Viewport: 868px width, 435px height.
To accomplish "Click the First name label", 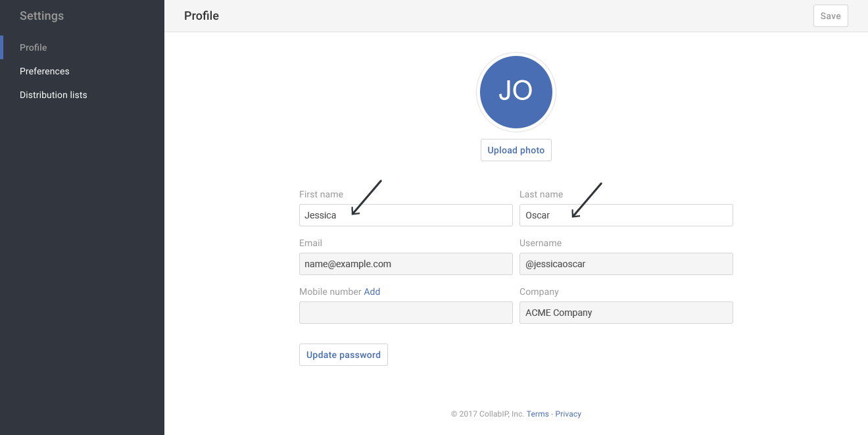I will (321, 194).
